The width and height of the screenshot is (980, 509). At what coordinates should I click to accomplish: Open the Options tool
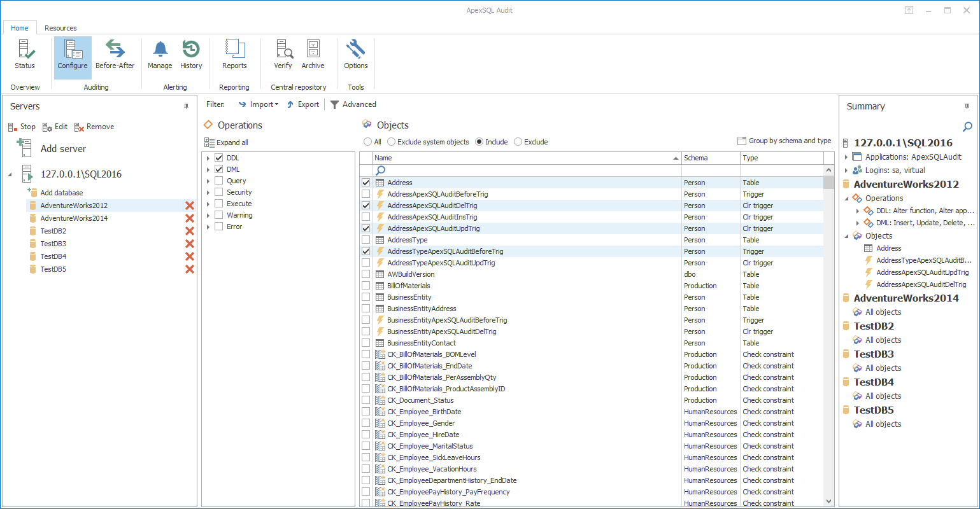click(x=355, y=56)
